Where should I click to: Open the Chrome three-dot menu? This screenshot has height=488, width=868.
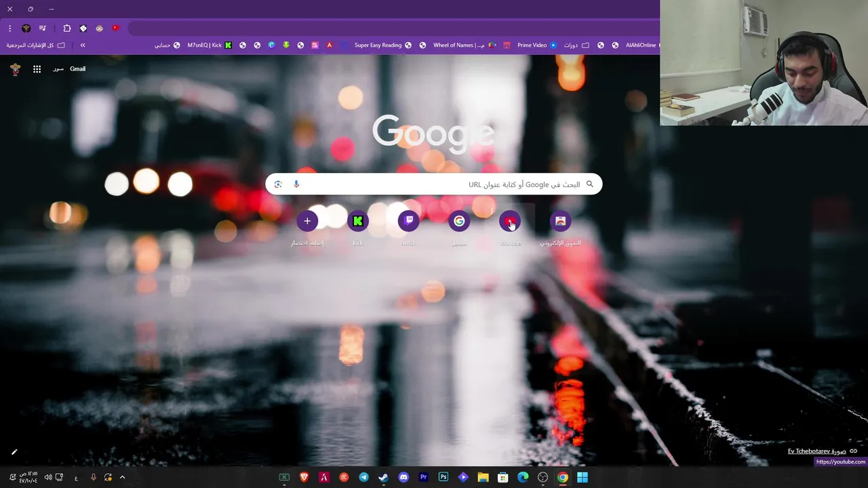(x=9, y=28)
